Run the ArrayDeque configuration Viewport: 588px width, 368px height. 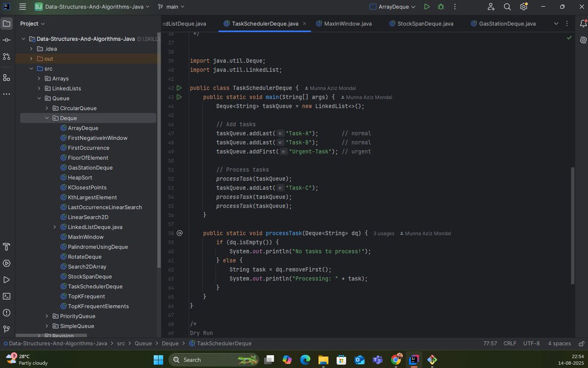427,7
